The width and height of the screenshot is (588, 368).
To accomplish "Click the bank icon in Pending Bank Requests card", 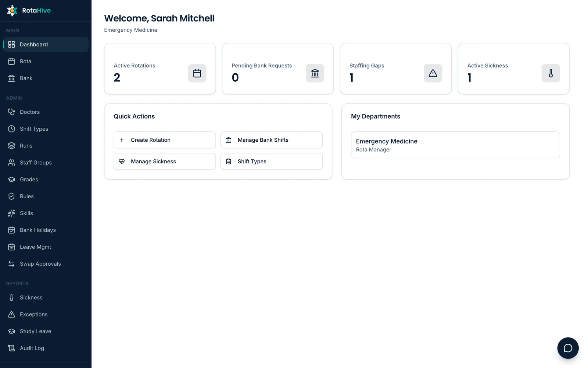I will [x=315, y=73].
